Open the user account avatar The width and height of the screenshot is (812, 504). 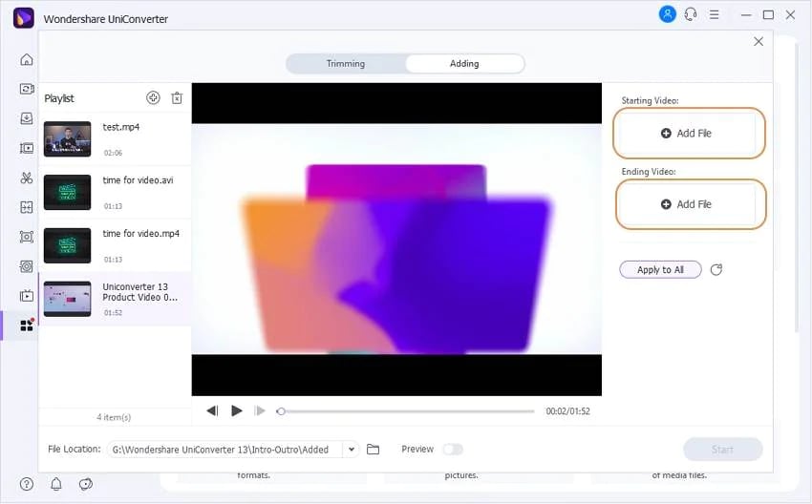point(668,14)
